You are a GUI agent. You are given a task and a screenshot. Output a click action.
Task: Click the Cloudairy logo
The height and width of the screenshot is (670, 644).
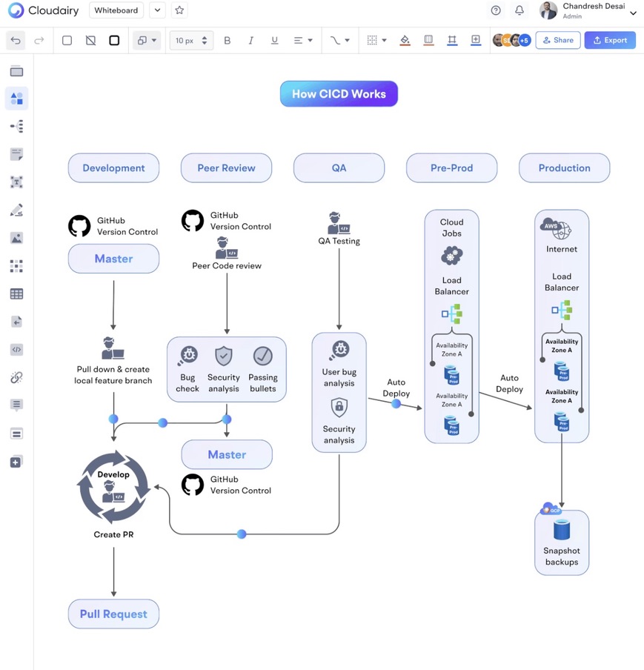43,10
